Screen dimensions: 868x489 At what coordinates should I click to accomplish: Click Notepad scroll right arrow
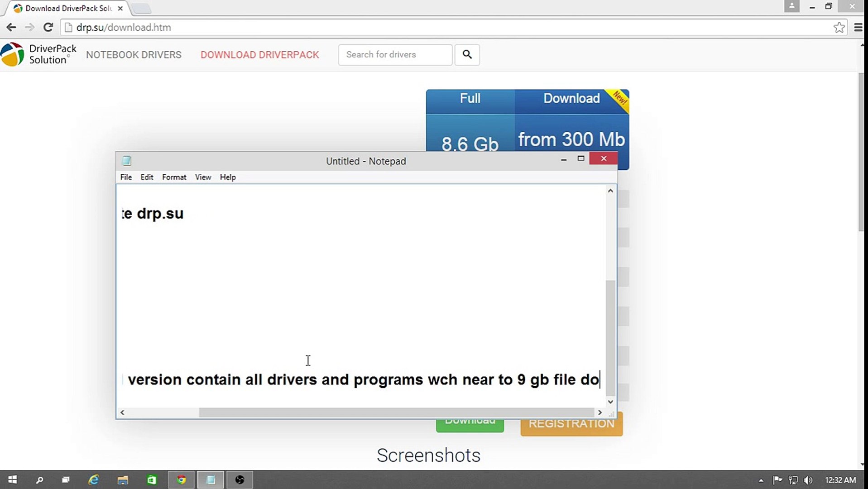click(600, 412)
